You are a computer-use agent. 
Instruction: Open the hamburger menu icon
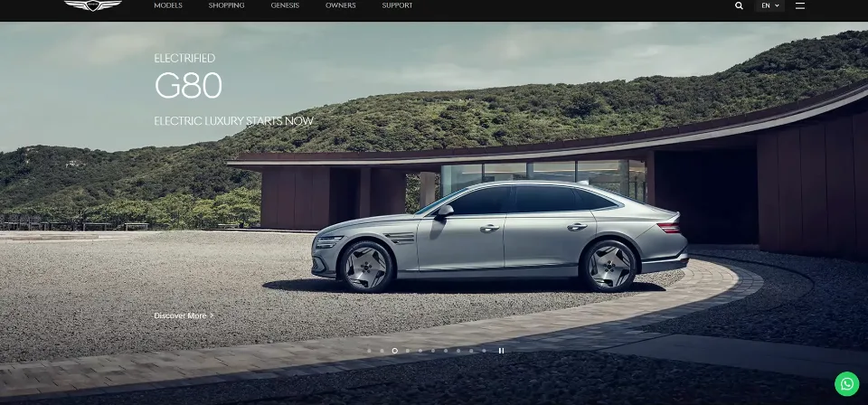[800, 5]
